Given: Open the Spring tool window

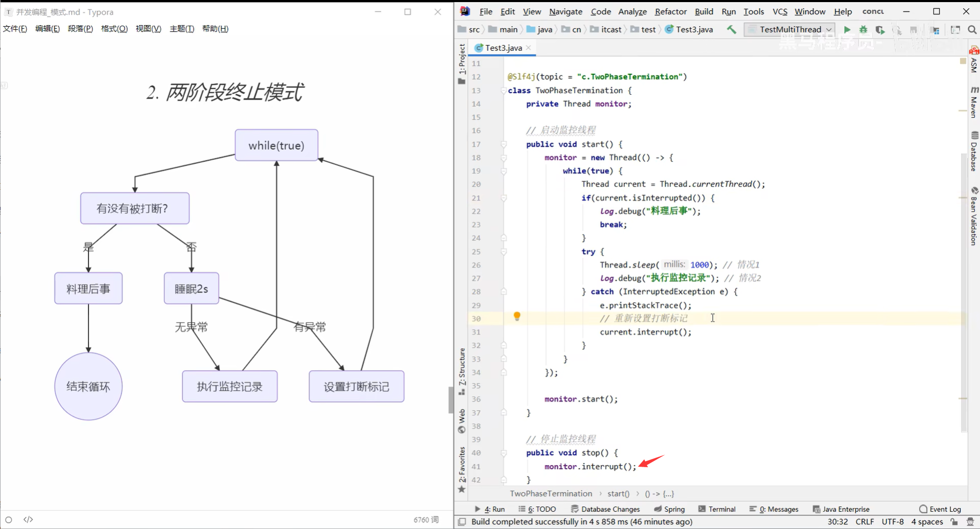Looking at the screenshot, I should (x=669, y=509).
